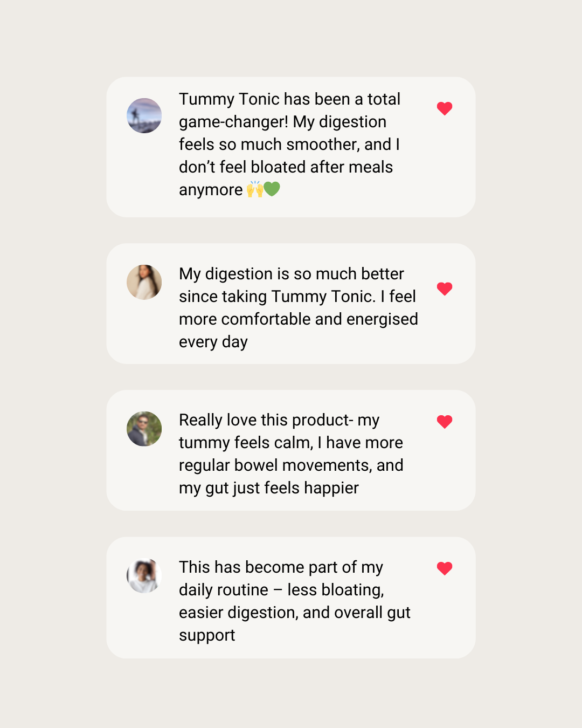The width and height of the screenshot is (582, 728).
Task: Heart the review about regular bowel movements
Action: 445,421
